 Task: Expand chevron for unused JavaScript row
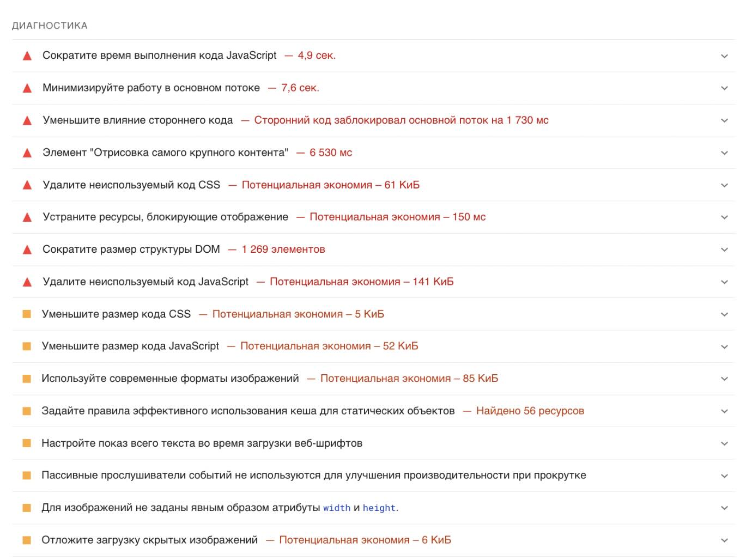pos(724,282)
